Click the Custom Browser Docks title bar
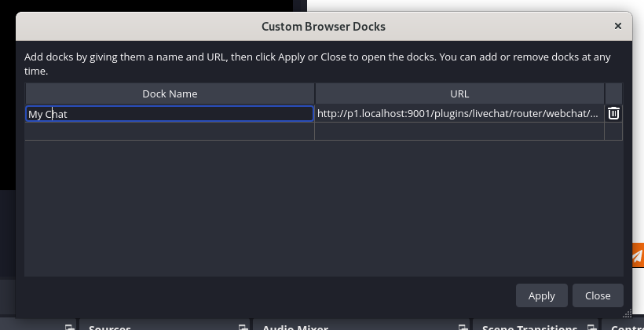The image size is (644, 330). tap(323, 27)
